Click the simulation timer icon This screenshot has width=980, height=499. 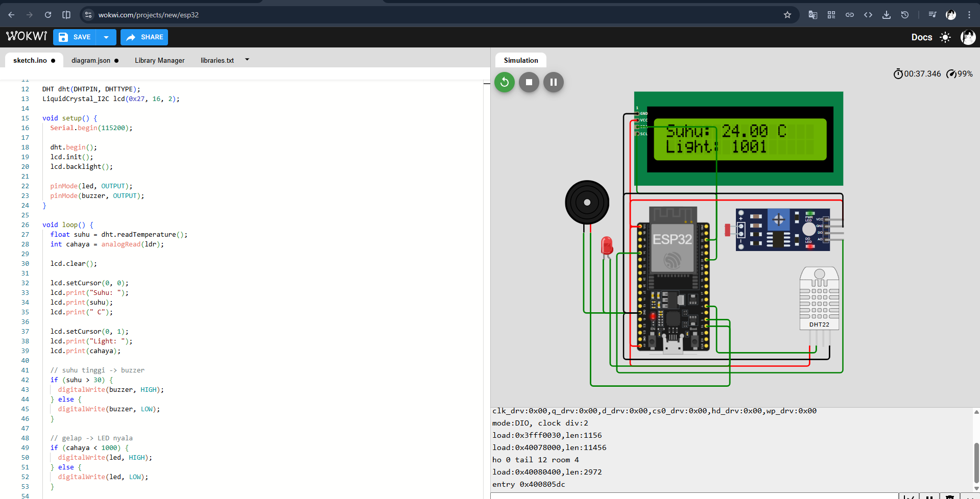click(x=898, y=74)
